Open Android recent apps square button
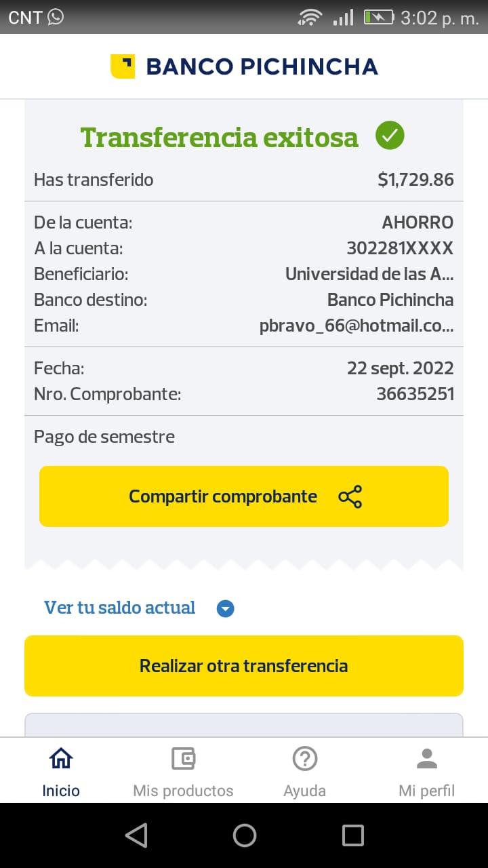Viewport: 488px width, 868px height. [x=352, y=835]
